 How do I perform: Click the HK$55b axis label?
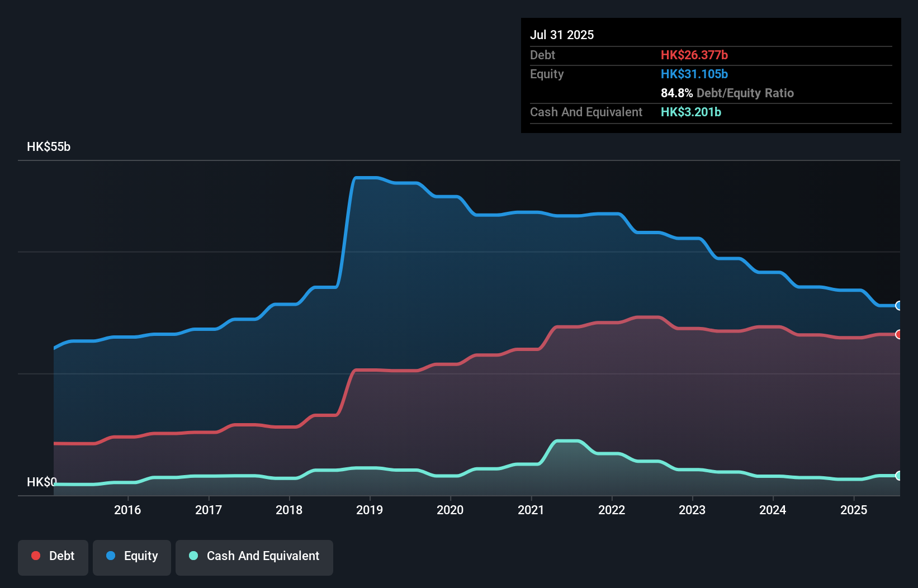[x=48, y=147]
